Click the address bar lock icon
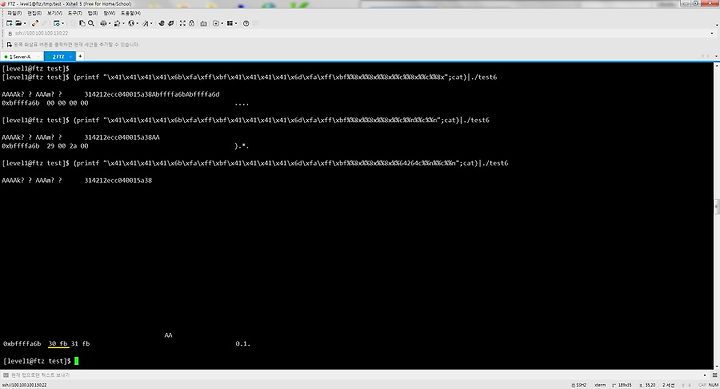The image size is (720, 389). click(x=10, y=34)
